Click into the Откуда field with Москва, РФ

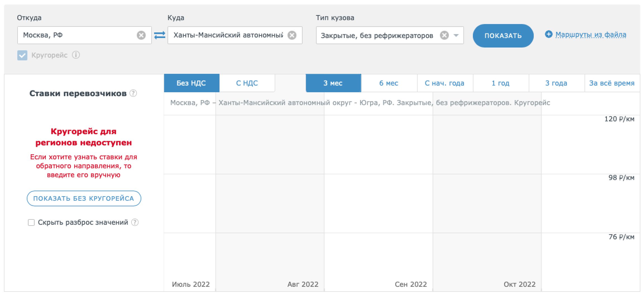click(84, 35)
